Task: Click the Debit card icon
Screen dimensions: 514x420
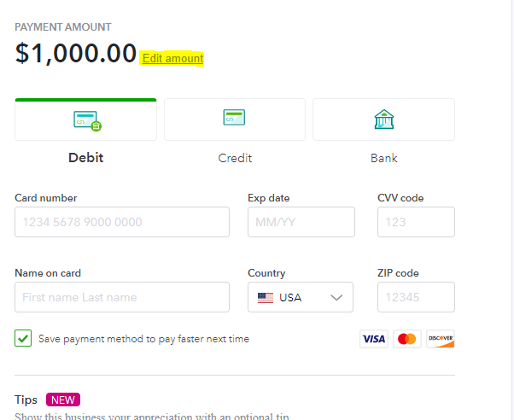Action: (86, 120)
